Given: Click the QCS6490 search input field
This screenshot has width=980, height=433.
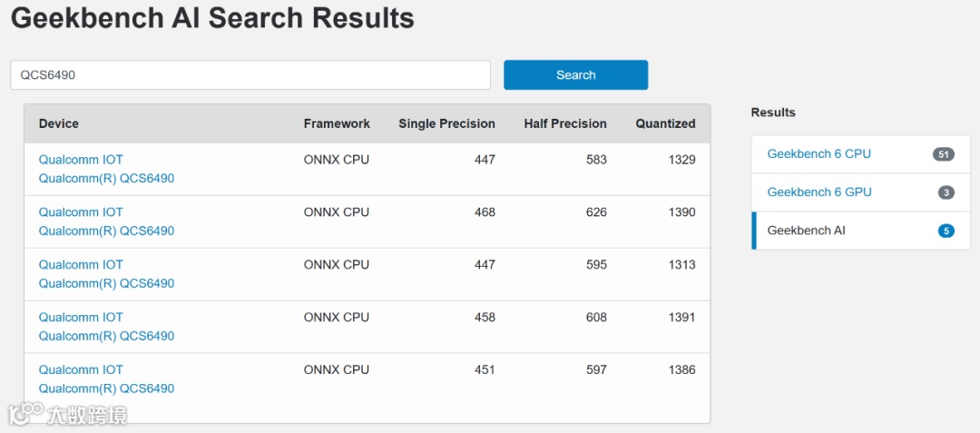Looking at the screenshot, I should pyautogui.click(x=250, y=75).
